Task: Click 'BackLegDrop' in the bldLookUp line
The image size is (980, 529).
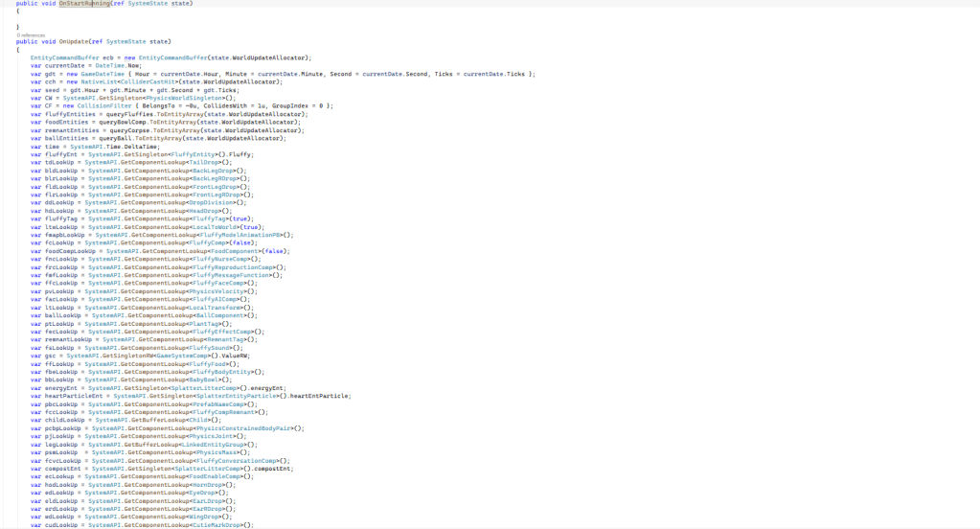Action: 213,171
